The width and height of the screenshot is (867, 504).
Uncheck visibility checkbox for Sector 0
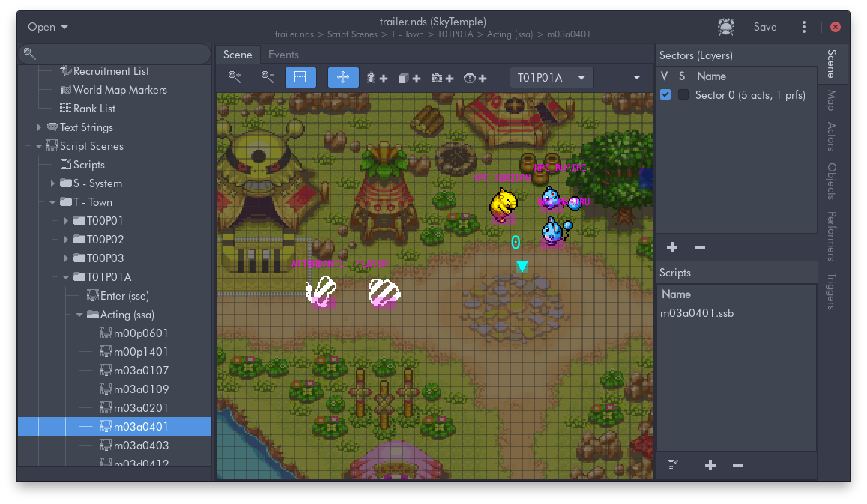pyautogui.click(x=665, y=94)
